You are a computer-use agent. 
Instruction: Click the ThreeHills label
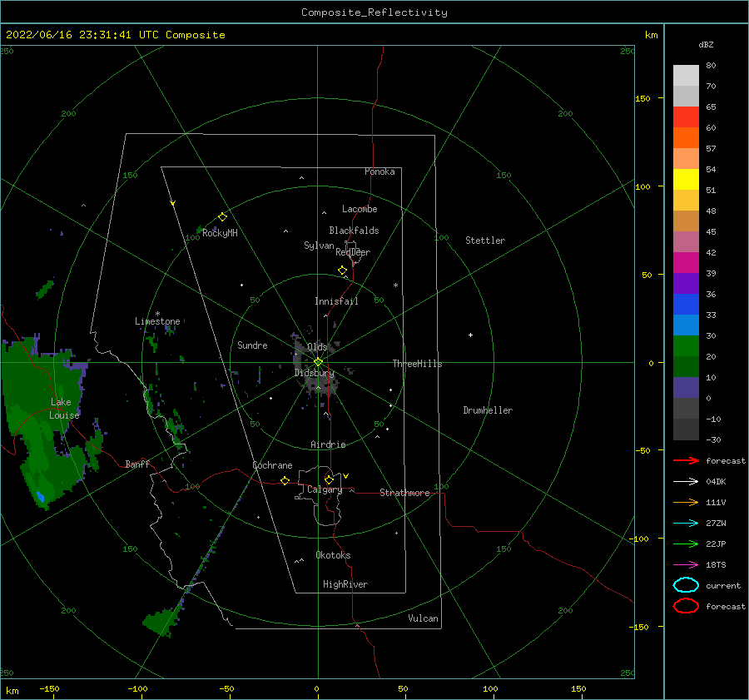pyautogui.click(x=417, y=364)
